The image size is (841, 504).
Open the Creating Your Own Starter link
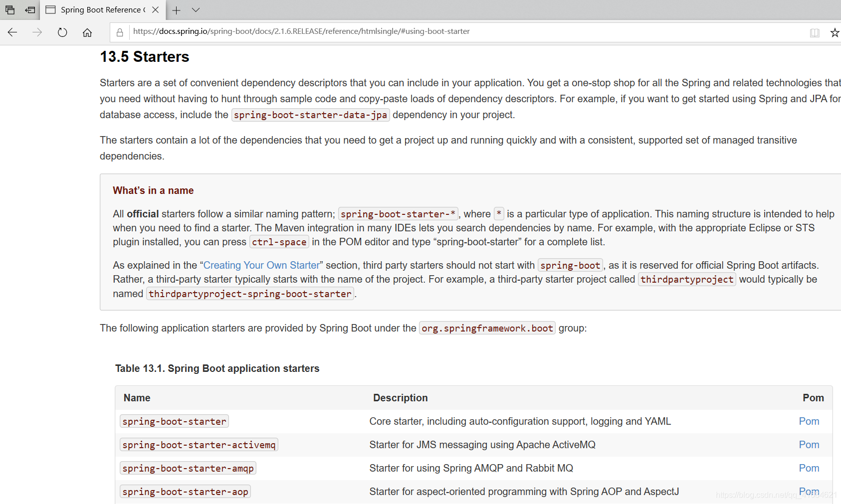261,265
